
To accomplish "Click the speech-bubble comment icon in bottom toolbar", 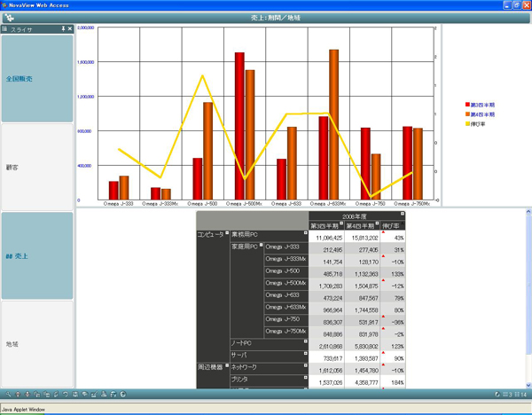I will coord(85,395).
